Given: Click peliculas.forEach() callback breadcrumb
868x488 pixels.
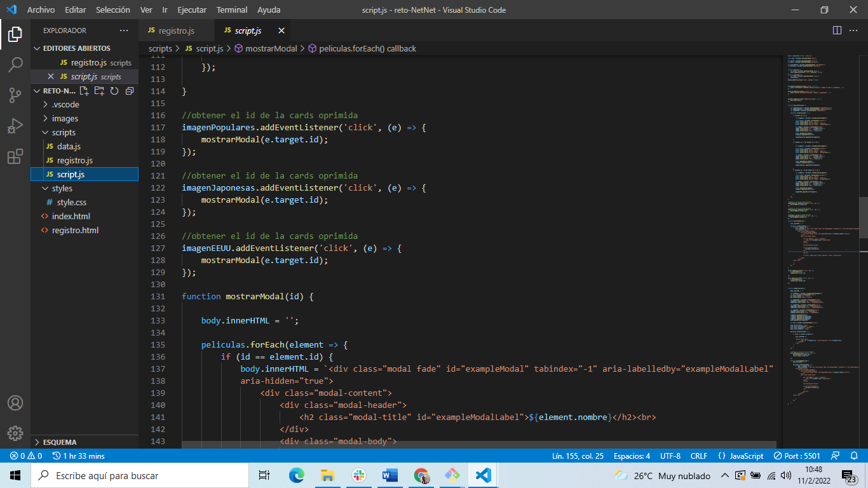Looking at the screenshot, I should click(x=362, y=48).
